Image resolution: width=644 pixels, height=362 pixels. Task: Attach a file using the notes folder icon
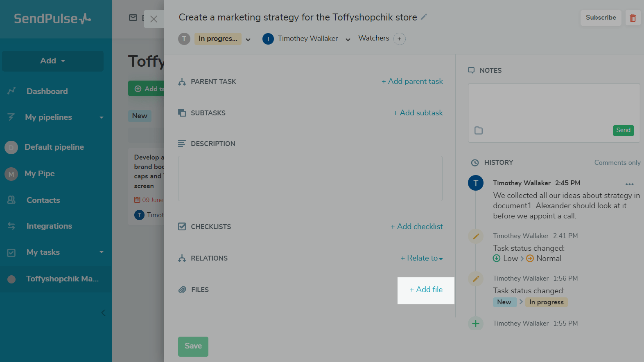[x=479, y=130]
